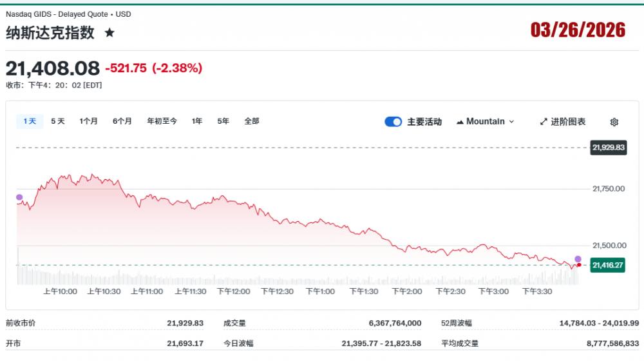
Task: Switch chart to 年初至今
Action: click(162, 121)
